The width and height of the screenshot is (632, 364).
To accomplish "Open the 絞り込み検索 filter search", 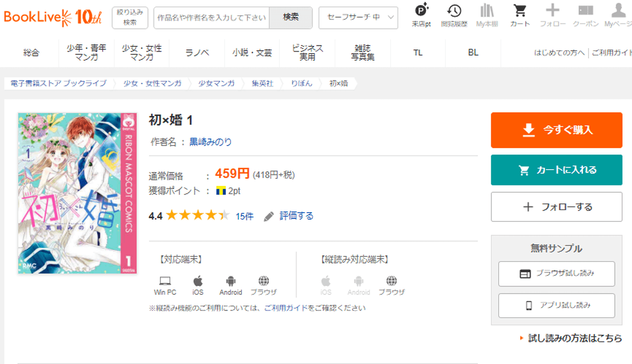I will [x=130, y=17].
